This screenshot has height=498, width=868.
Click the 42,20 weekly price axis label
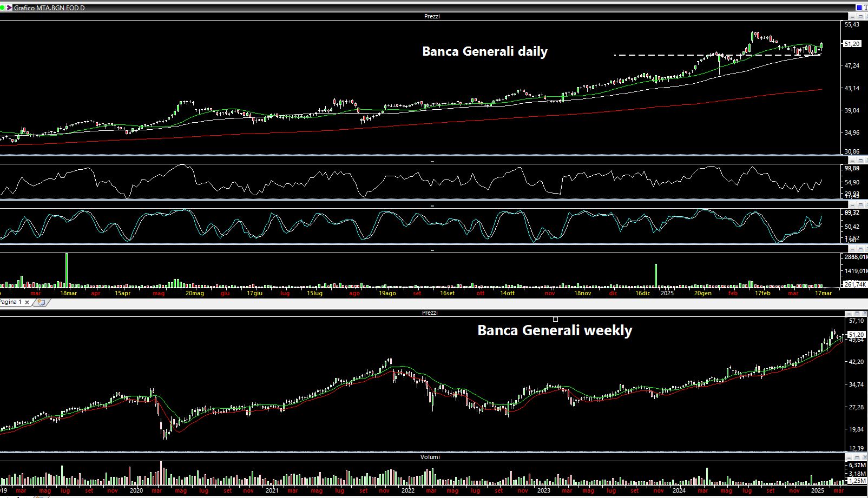click(857, 362)
